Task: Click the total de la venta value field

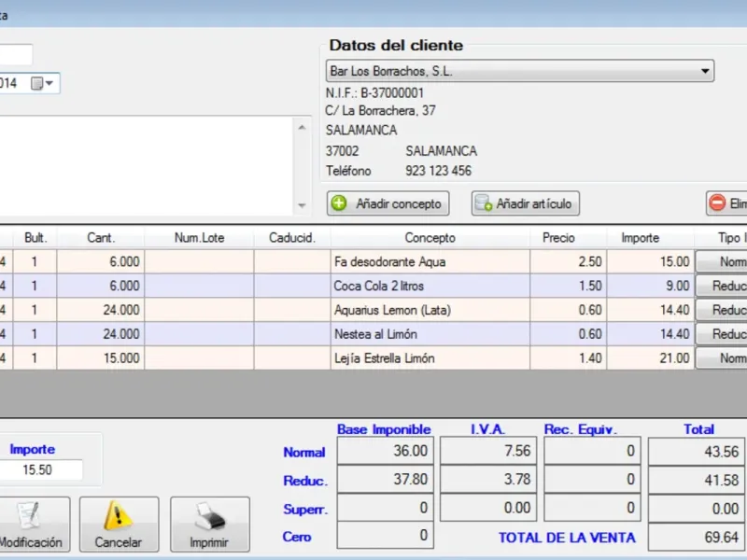Action: 696,537
